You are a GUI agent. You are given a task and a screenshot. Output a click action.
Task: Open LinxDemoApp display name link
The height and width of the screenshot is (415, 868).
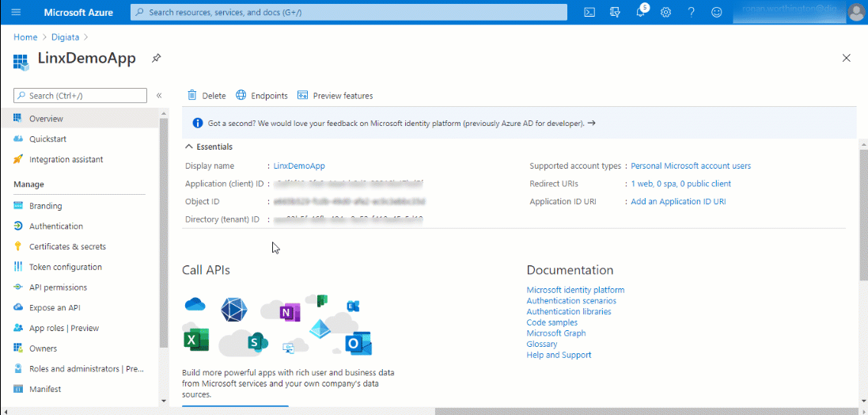click(x=299, y=166)
